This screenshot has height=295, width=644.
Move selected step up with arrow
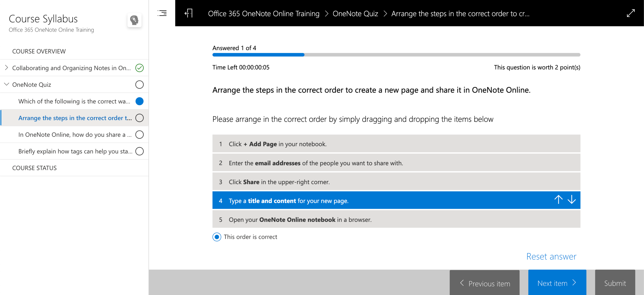[x=558, y=200]
